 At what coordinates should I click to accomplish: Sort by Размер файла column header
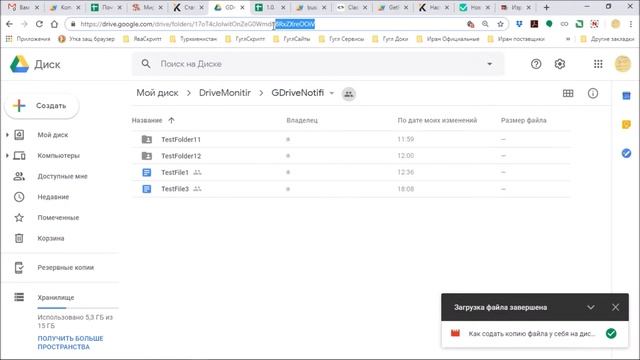pos(524,120)
